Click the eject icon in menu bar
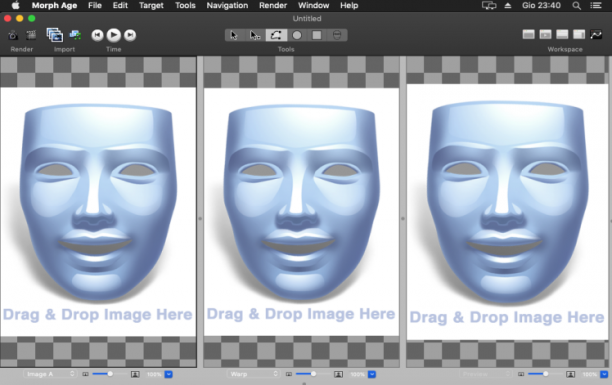Screen dimensions: 612x385 (508, 5)
